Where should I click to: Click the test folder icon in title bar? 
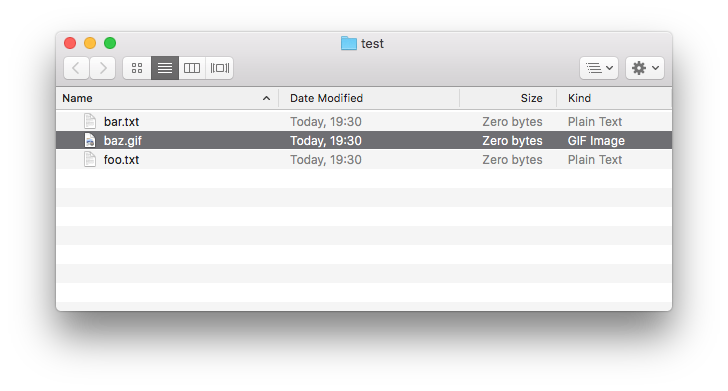click(349, 43)
